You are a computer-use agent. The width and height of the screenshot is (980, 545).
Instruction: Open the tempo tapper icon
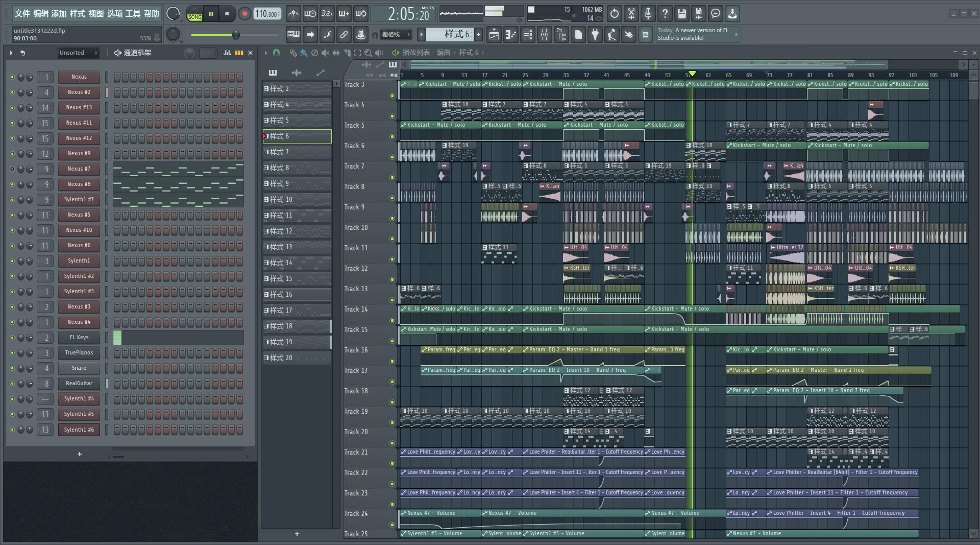(x=612, y=35)
